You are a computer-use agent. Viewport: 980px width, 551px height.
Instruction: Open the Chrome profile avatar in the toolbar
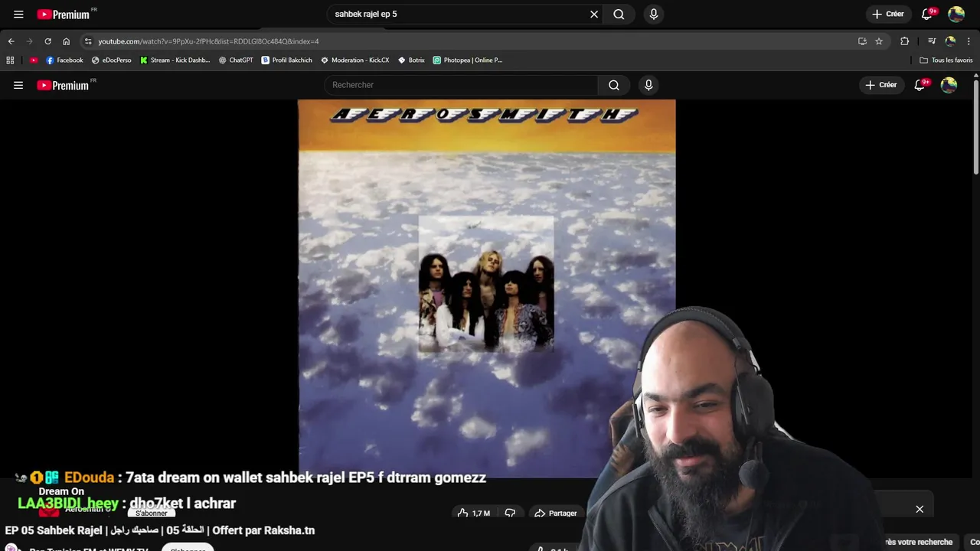[950, 41]
